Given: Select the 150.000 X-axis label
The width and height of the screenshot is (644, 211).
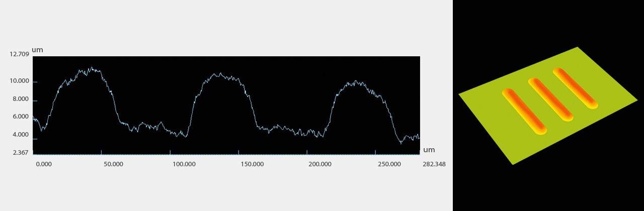Looking at the screenshot, I should point(252,164).
